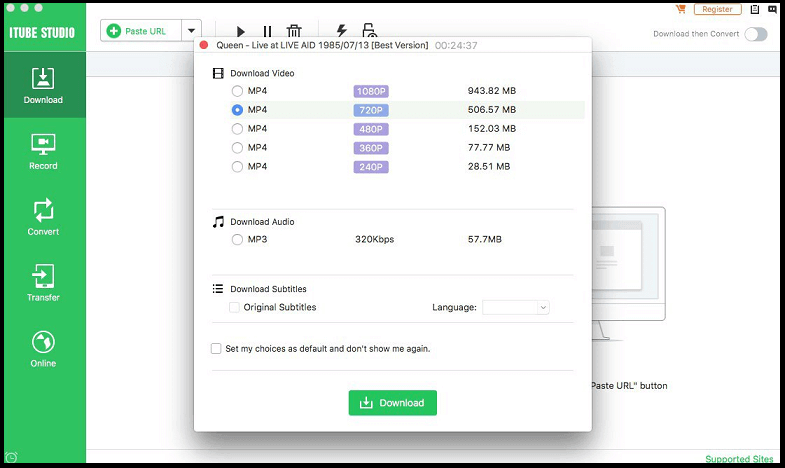Click the 28.51 MB size value
Viewport: 785px width, 468px height.
click(489, 167)
